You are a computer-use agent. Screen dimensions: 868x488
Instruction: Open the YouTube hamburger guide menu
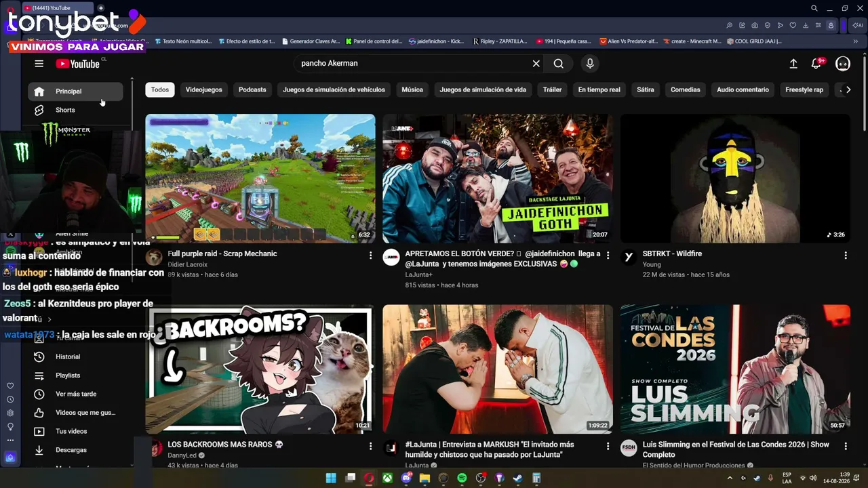tap(39, 64)
